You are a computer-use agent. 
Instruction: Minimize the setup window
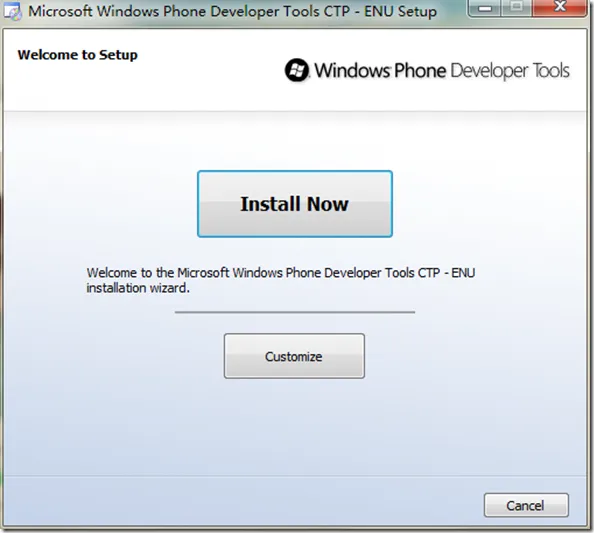[485, 8]
